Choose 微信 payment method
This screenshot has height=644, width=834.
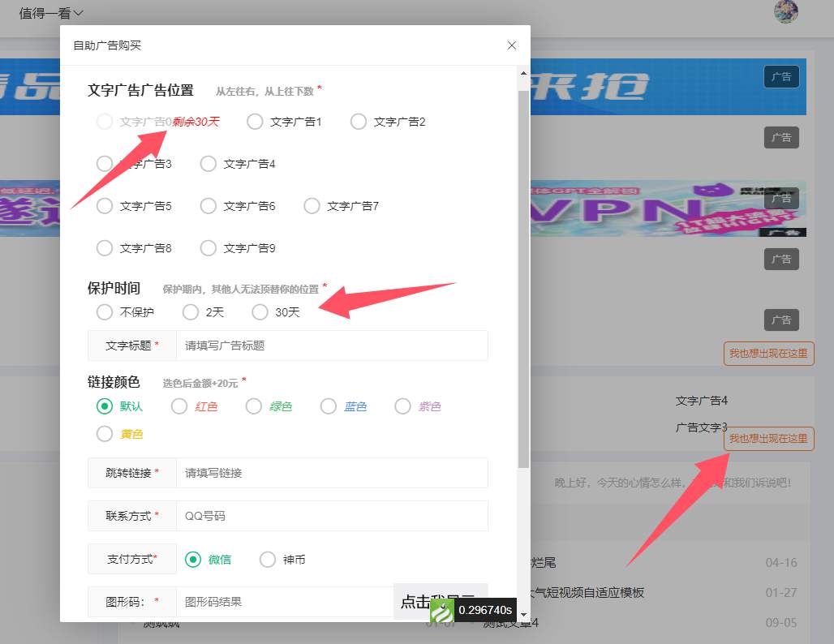193,560
